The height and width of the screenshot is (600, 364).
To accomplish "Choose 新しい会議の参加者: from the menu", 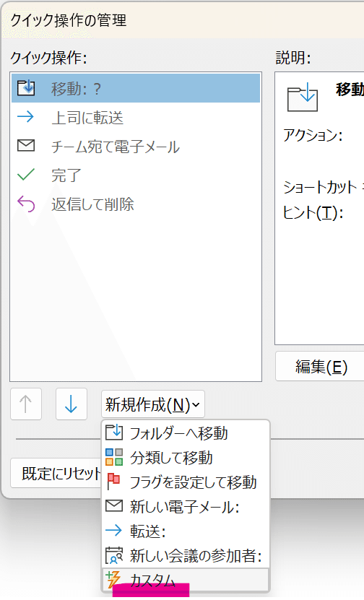I will click(186, 556).
